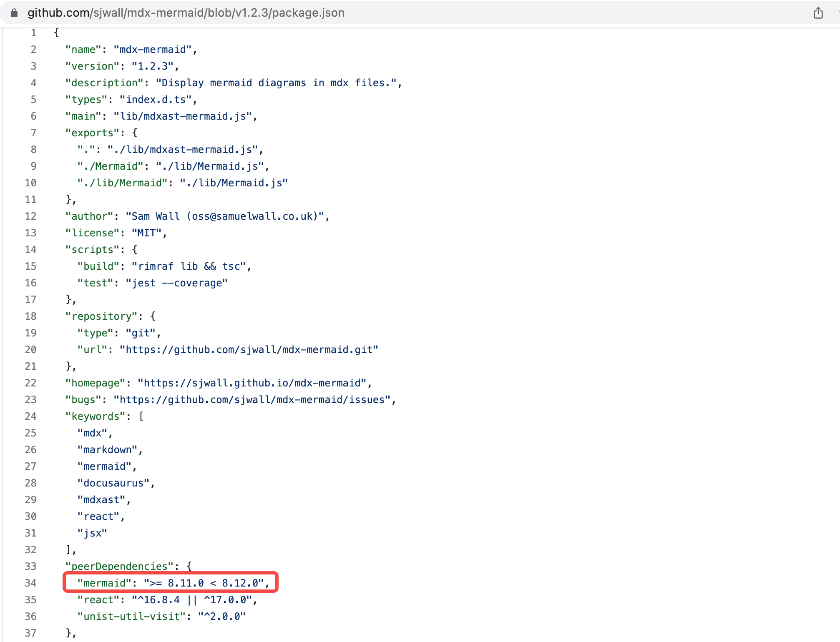
Task: Click the lock icon in the address bar
Action: (x=14, y=13)
